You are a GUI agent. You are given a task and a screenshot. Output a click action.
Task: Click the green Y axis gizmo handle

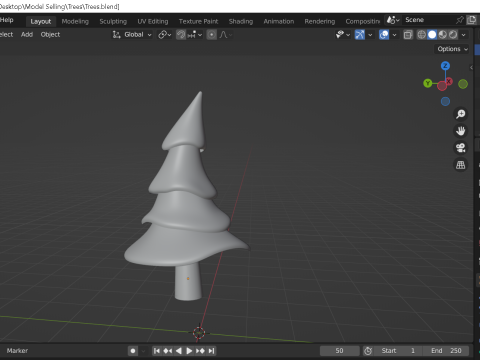click(428, 83)
